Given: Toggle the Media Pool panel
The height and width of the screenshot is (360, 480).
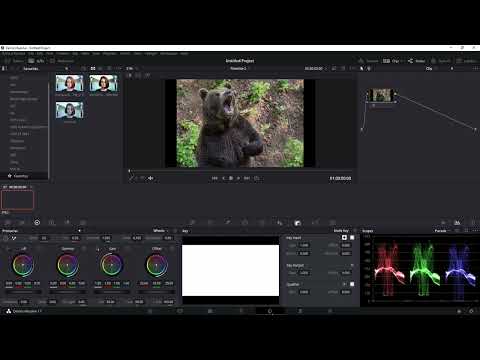Looking at the screenshot, I should click(62, 61).
